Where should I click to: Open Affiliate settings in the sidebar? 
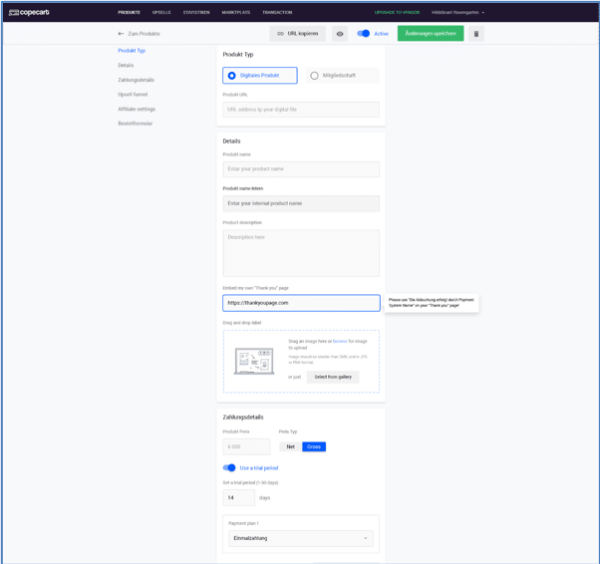coord(136,108)
